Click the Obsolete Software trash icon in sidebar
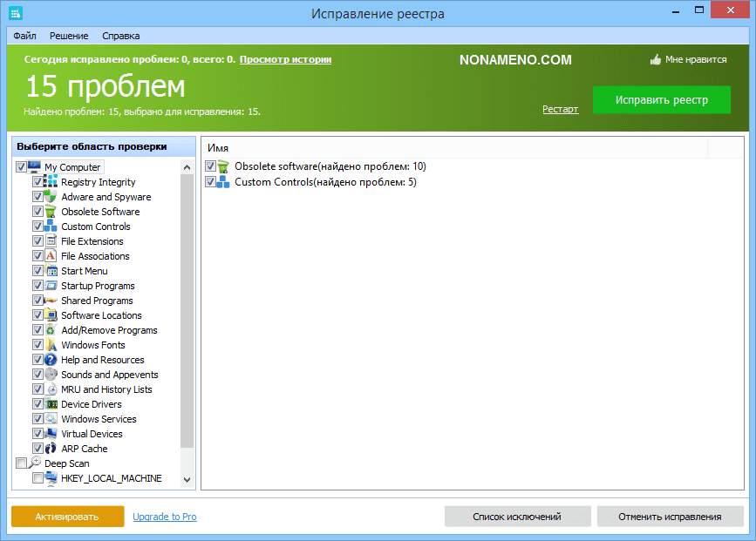Screen dimensions: 756x541 51,212
